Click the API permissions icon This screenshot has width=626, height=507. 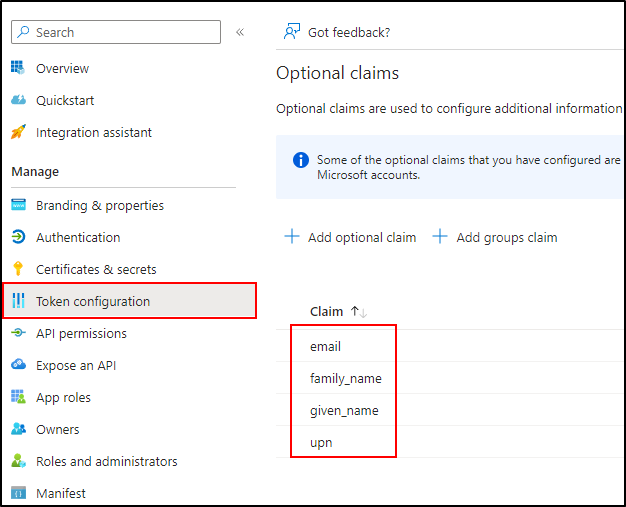coord(18,333)
